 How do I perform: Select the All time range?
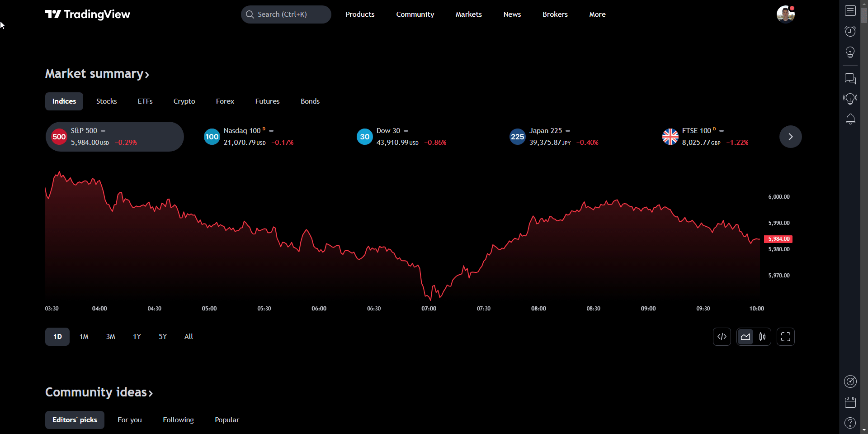(189, 337)
